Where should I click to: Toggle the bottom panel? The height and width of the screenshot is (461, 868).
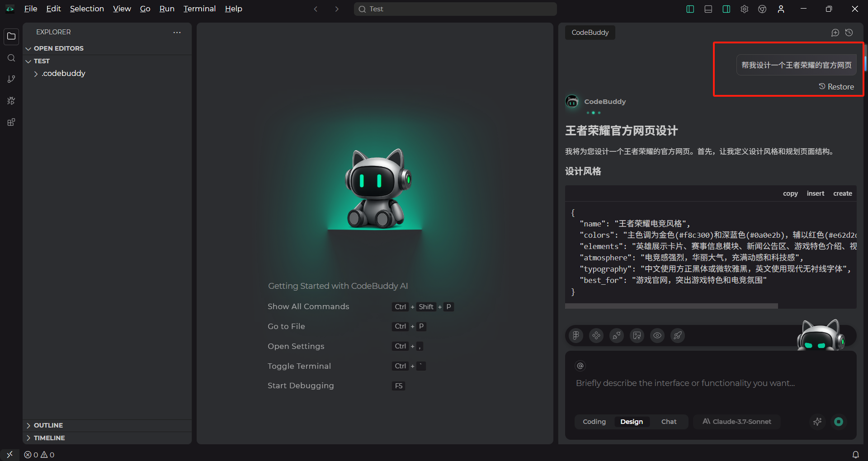708,9
